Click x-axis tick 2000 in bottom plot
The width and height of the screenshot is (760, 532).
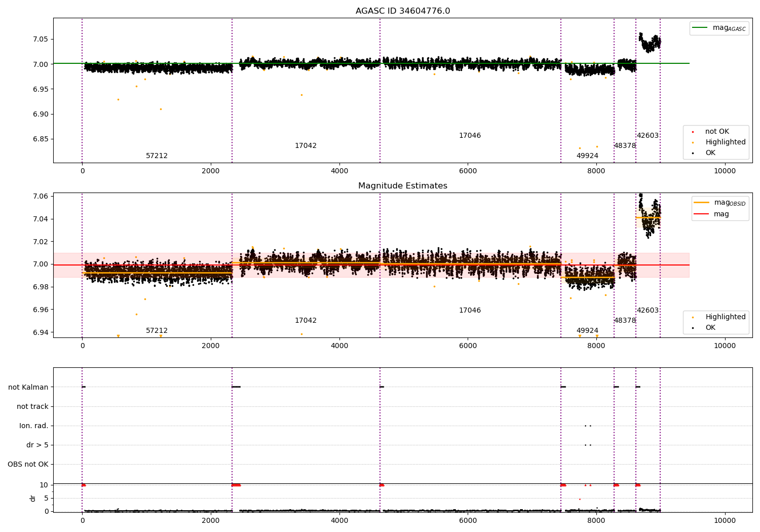click(211, 520)
